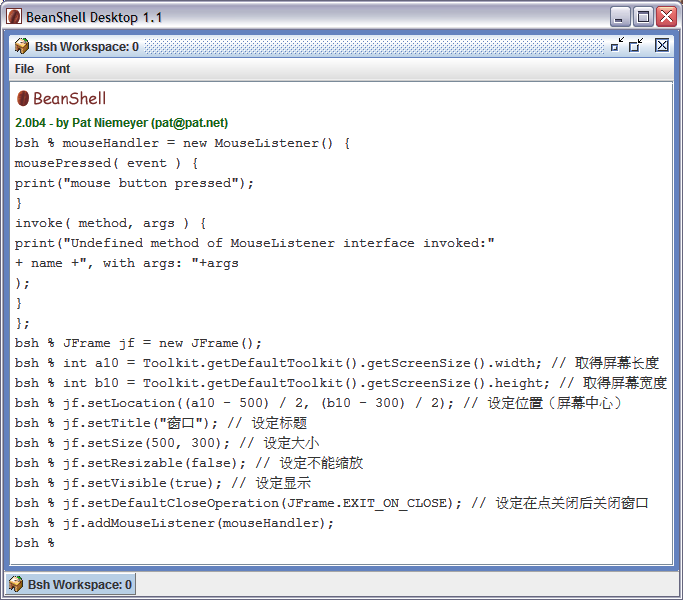Viewport: 683px width, 600px height.
Task: Click the empty bsh % prompt line
Action: click(35, 543)
